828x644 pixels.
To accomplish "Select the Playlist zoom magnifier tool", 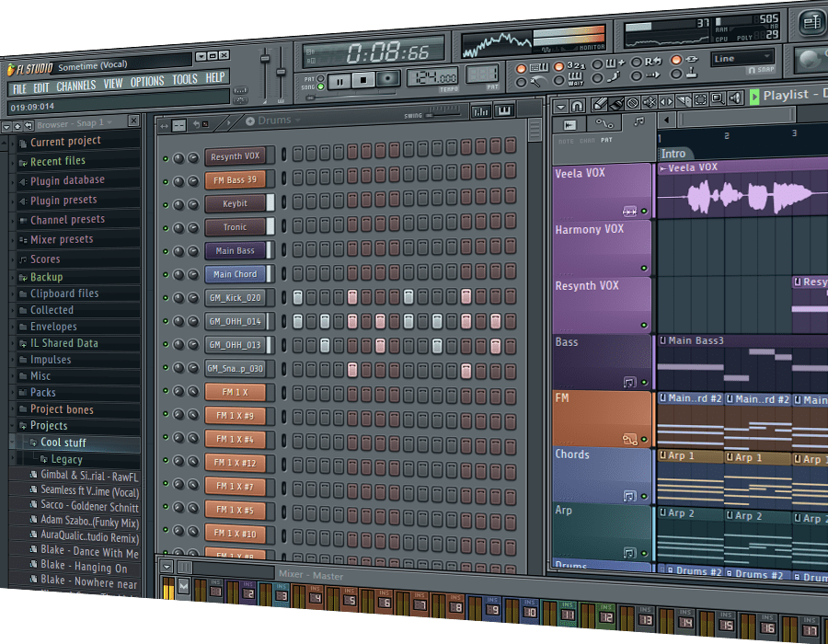I will tap(717, 99).
